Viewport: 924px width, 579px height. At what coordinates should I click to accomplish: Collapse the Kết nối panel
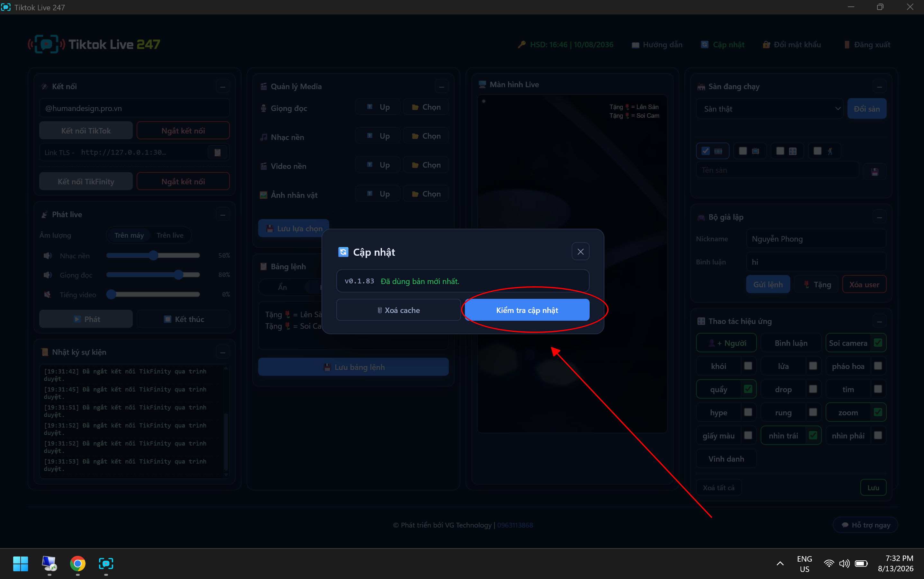(222, 87)
